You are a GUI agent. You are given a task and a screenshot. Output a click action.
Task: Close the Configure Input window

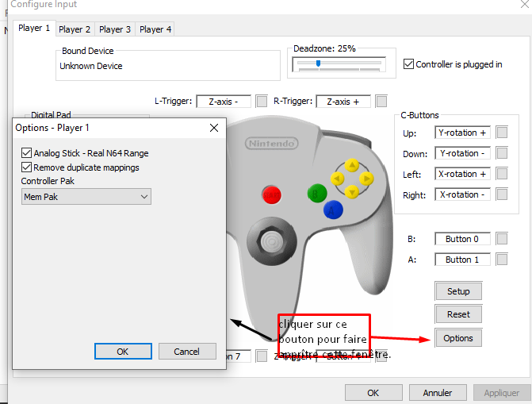(525, 4)
